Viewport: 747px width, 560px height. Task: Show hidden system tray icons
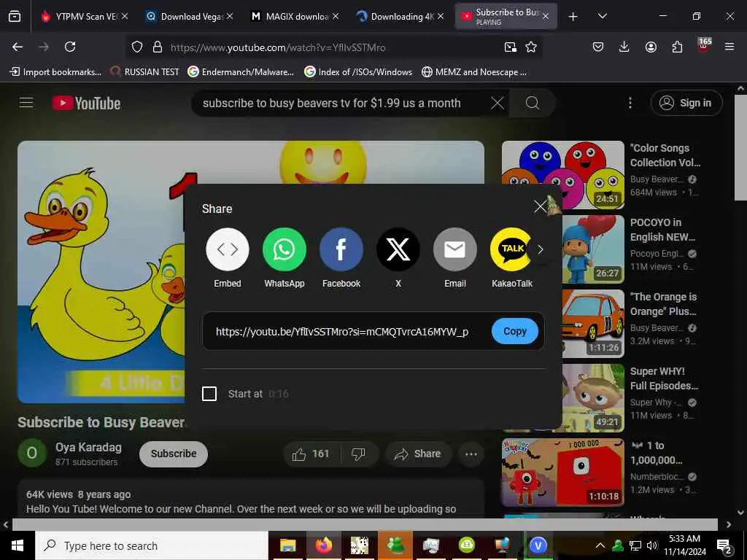[600, 545]
